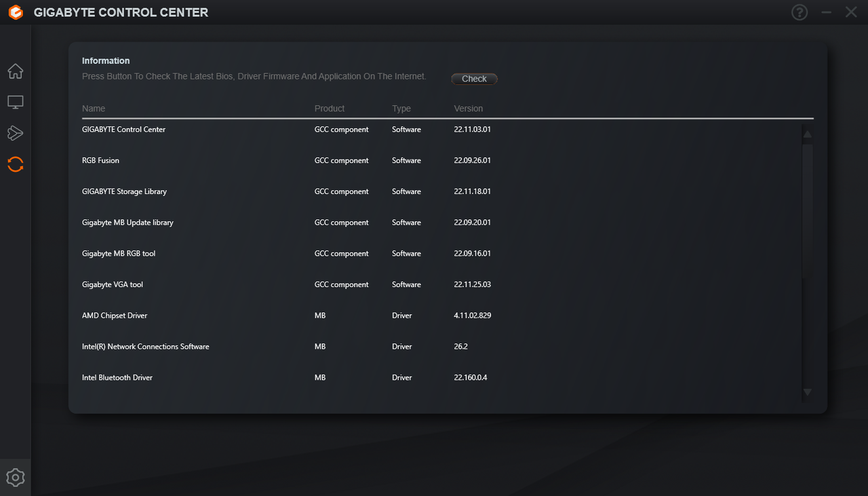Click version 22.11.18.01

(473, 191)
